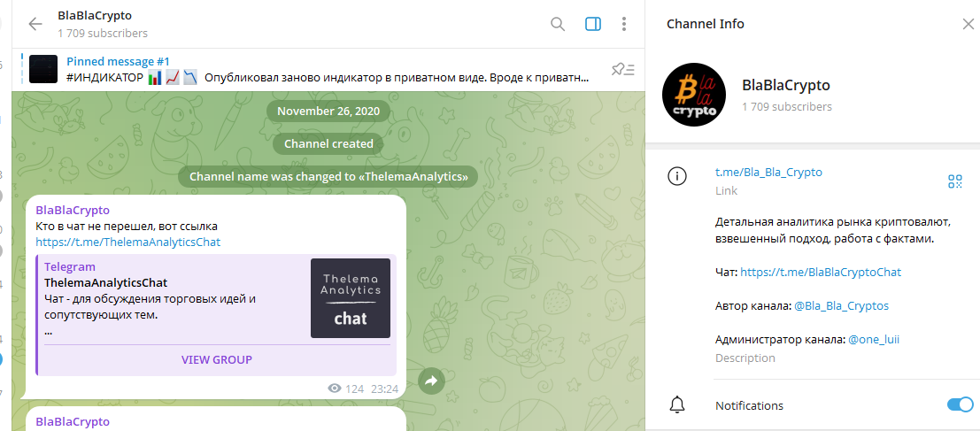Open the t.me/ThelemaAnalyticsChat link
Image resolution: width=980 pixels, height=431 pixels.
tap(128, 242)
